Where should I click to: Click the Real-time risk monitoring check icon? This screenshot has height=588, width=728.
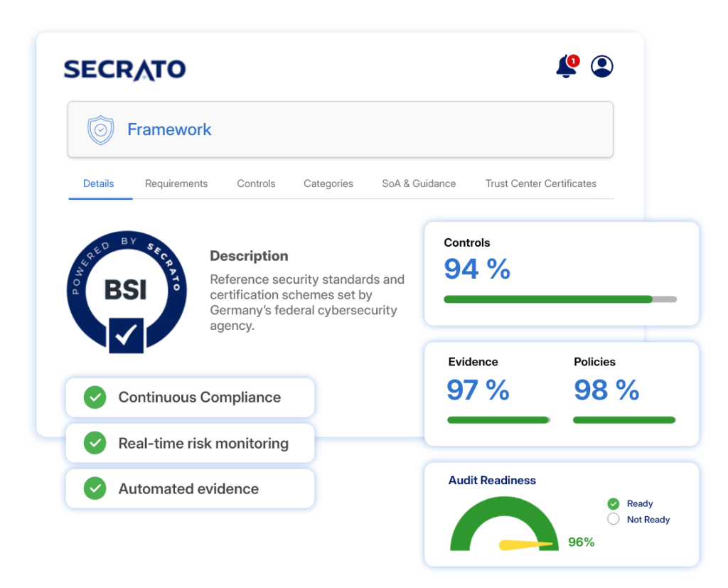95,443
